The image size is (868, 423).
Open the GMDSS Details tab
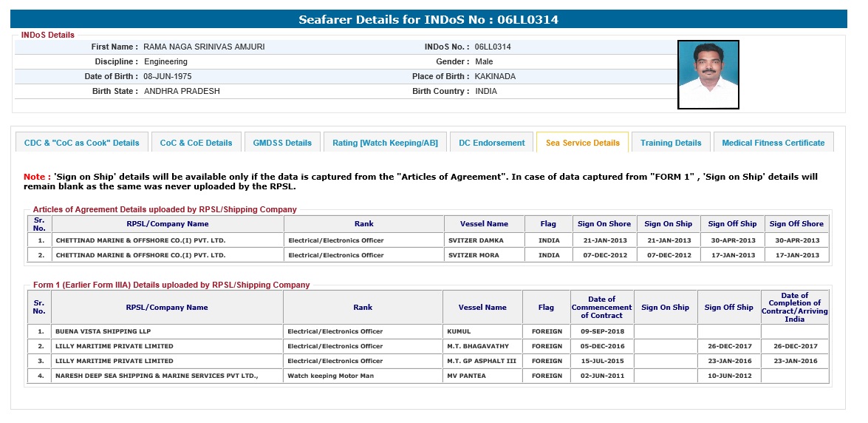tap(282, 143)
